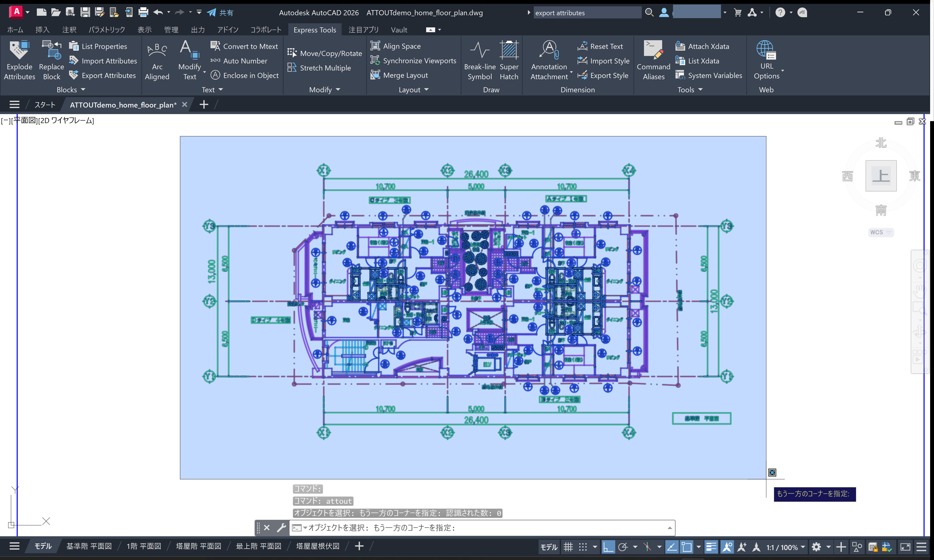The width and height of the screenshot is (934, 560).
Task: Open the Arc Aligned text tool
Action: pyautogui.click(x=157, y=60)
